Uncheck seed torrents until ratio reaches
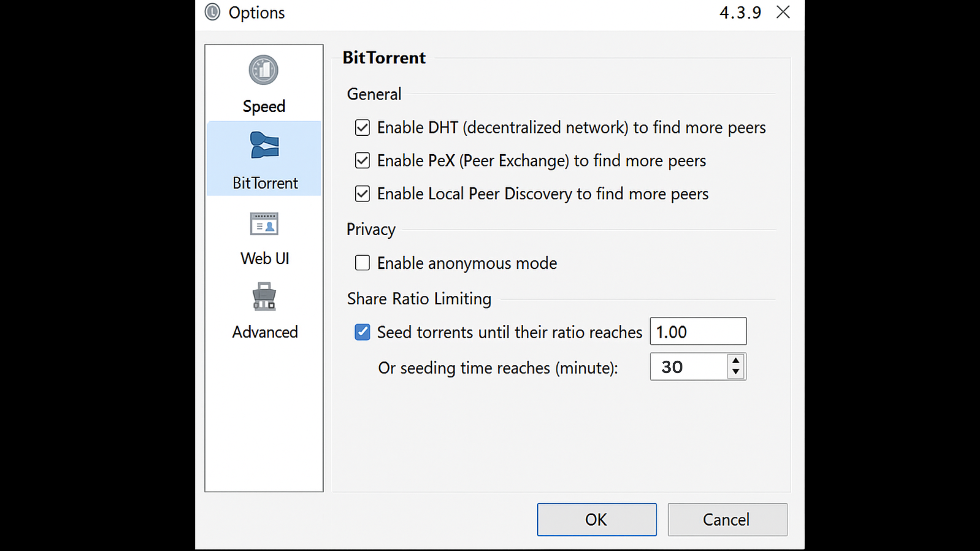This screenshot has height=551, width=980. point(362,332)
